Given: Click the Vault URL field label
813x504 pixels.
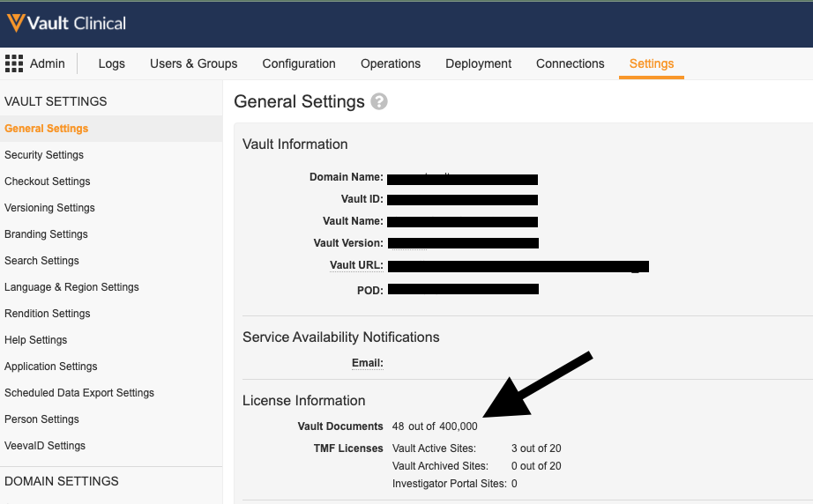Looking at the screenshot, I should [x=355, y=266].
